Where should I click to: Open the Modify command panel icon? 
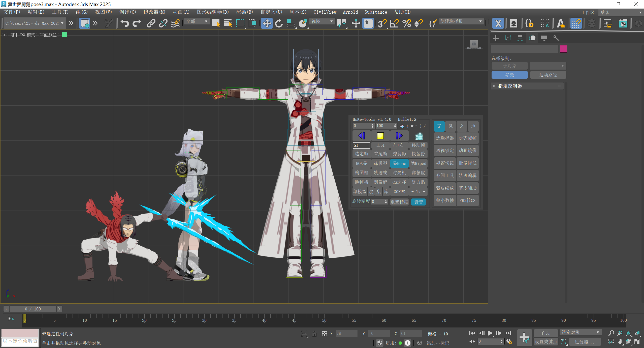pos(508,38)
